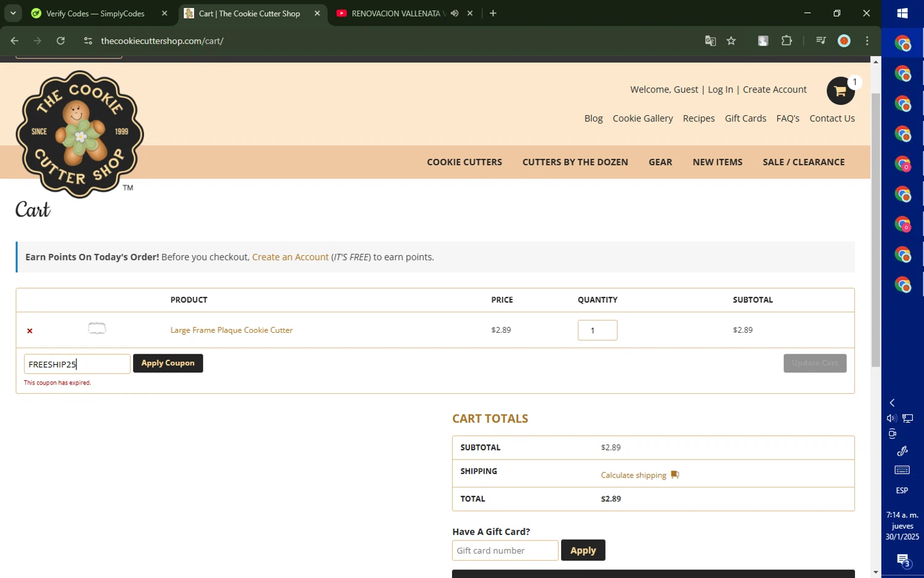
Task: Open Chrome three-dot menu
Action: [x=867, y=41]
